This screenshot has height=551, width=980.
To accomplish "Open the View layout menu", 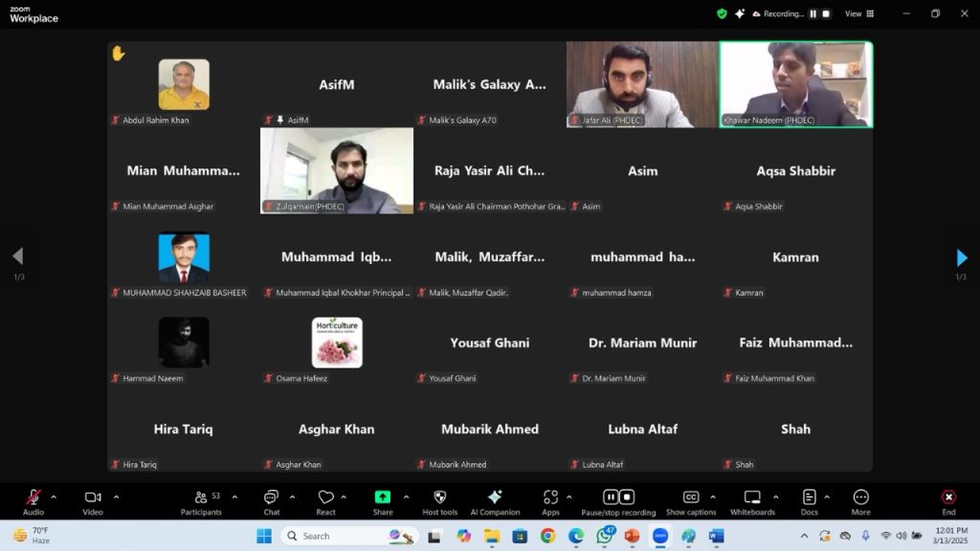I will 857,13.
